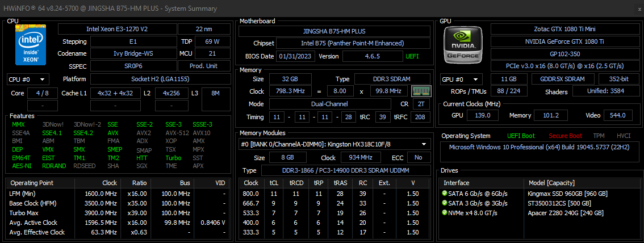This screenshot has width=644, height=243.
Task: Click the PCIe v3.0 x16 link field
Action: coord(564,66)
